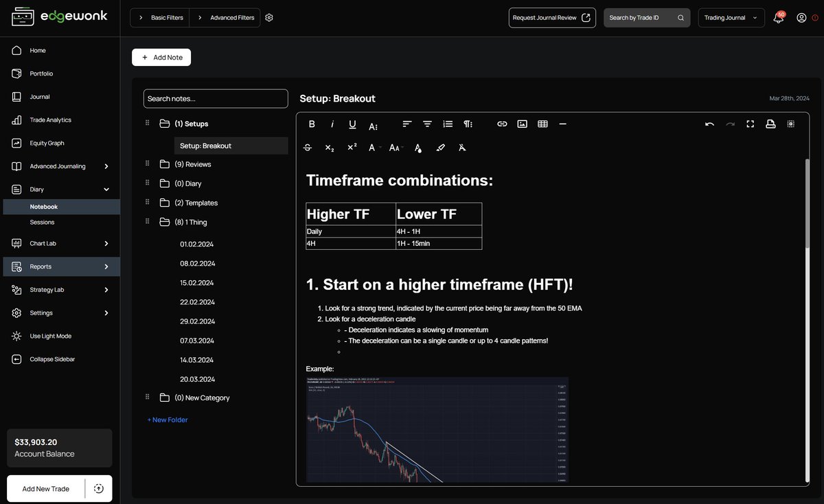Switch editor to fullscreen mode

coord(750,124)
